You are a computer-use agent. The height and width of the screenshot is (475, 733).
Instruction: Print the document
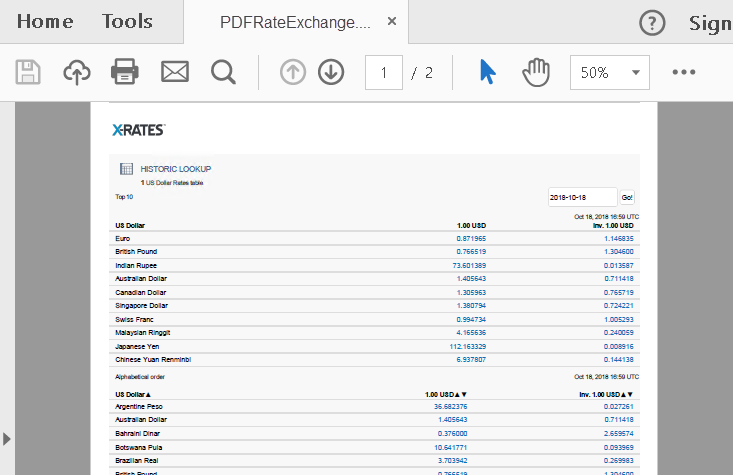(x=125, y=72)
